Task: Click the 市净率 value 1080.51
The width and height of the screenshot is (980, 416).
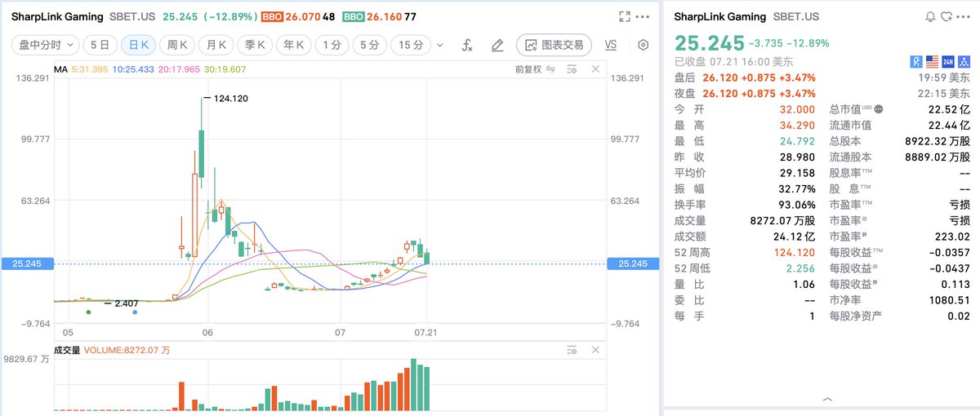Action: [951, 299]
